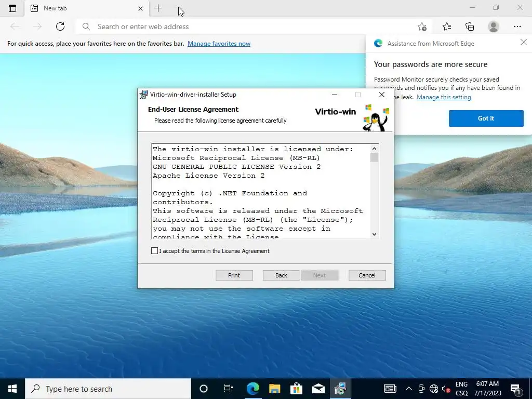Refresh the page in Edge
Viewport: 532px width, 399px height.
pos(60,26)
